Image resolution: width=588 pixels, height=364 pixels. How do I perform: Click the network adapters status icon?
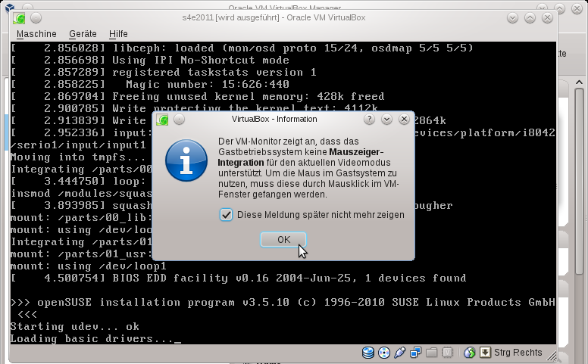click(x=416, y=353)
